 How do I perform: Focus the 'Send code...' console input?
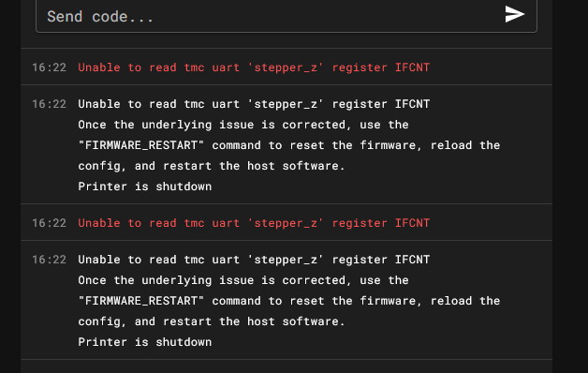(x=287, y=16)
